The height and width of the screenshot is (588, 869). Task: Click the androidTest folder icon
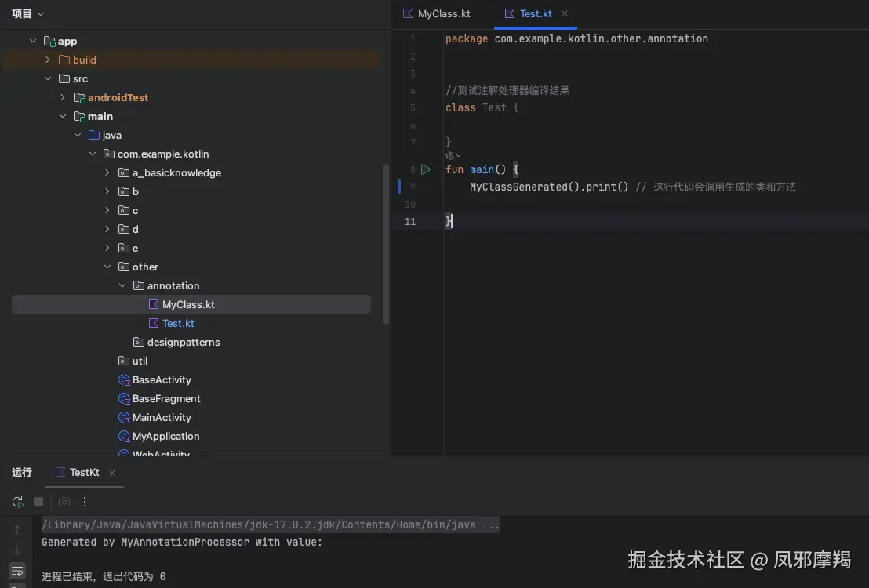point(79,98)
